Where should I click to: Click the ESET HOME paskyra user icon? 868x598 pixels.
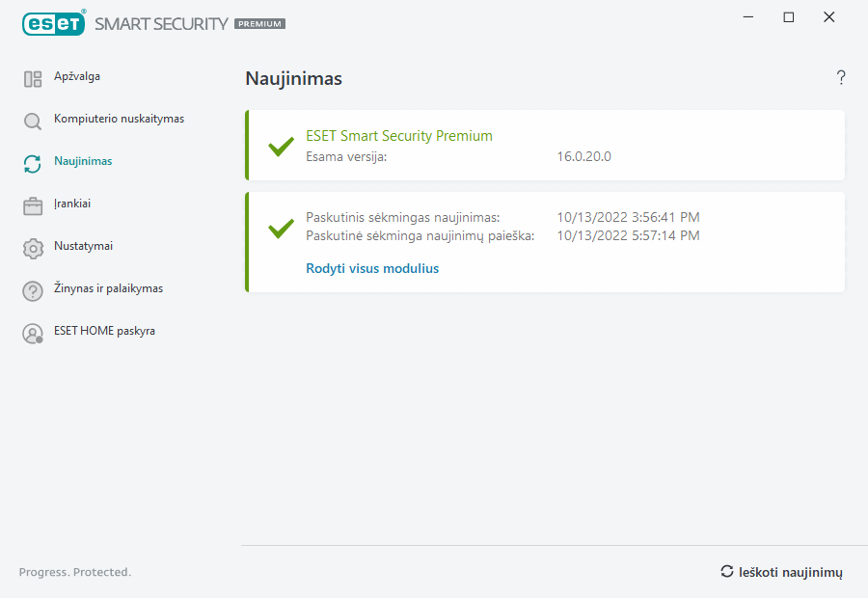click(33, 334)
